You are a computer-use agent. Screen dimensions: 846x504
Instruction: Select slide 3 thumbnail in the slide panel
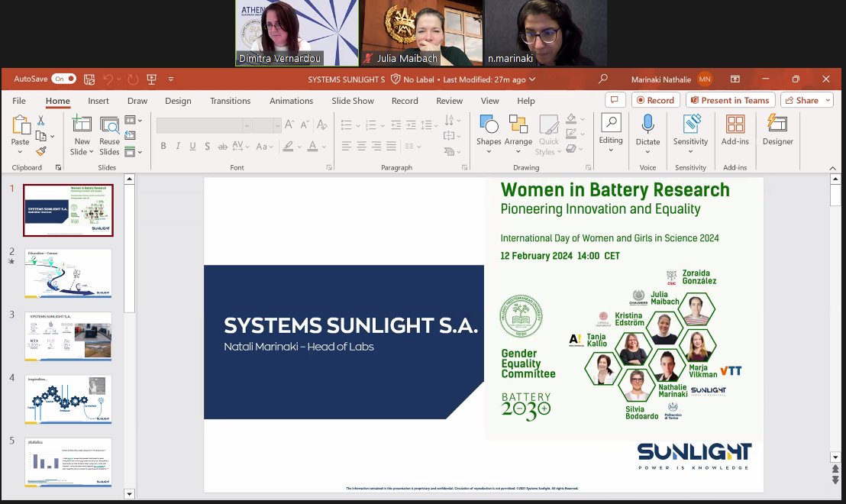coord(68,336)
